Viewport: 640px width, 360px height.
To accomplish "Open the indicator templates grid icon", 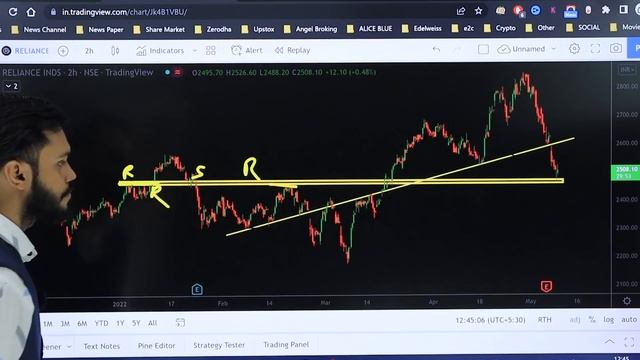I will [x=211, y=50].
